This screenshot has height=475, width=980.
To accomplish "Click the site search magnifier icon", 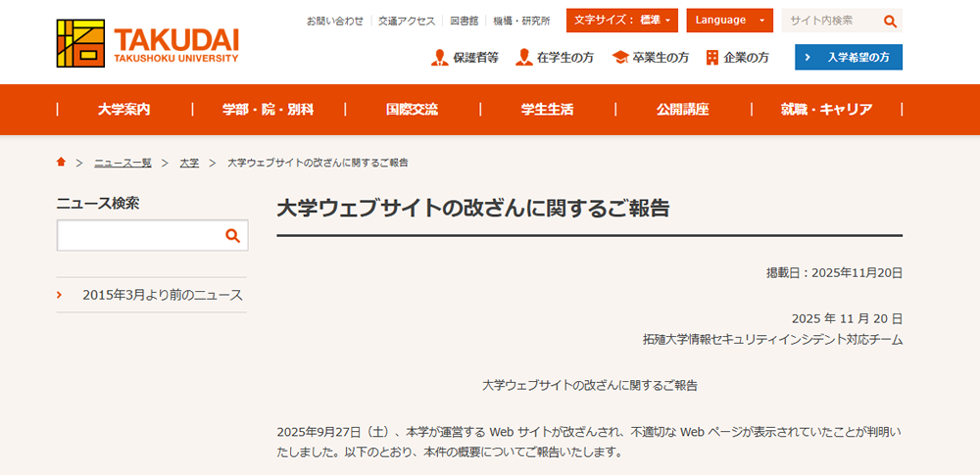I will click(x=890, y=21).
